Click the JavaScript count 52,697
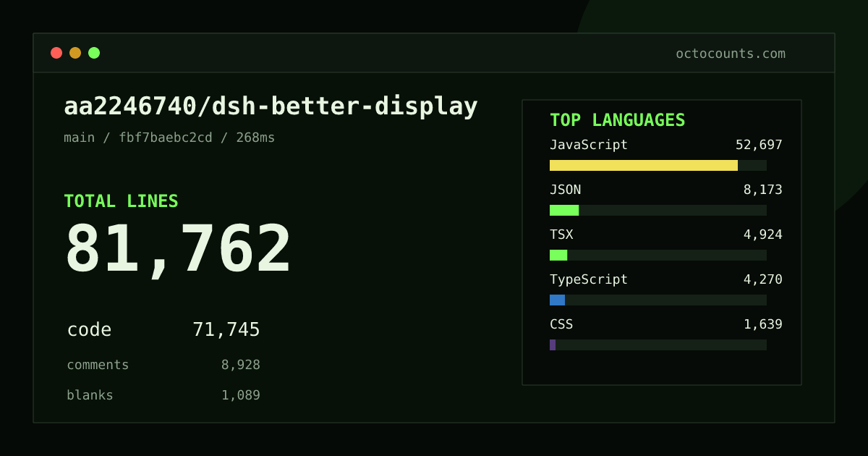 coord(759,145)
